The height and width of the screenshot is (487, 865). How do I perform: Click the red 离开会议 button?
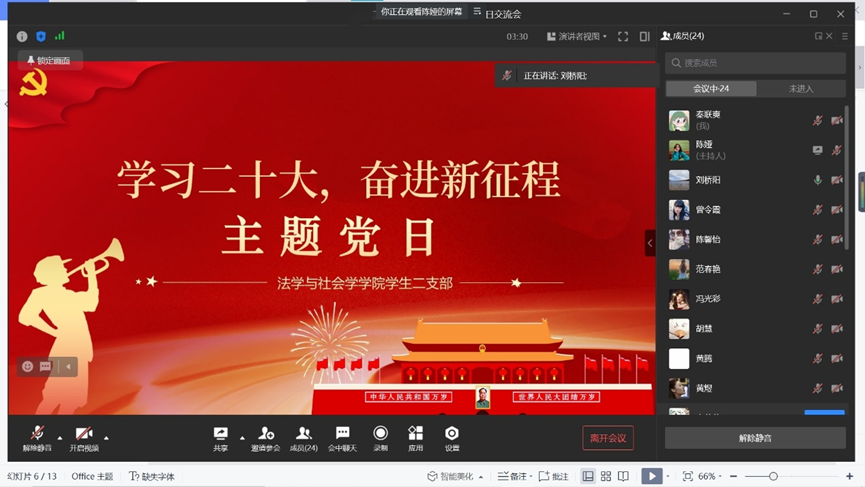608,438
